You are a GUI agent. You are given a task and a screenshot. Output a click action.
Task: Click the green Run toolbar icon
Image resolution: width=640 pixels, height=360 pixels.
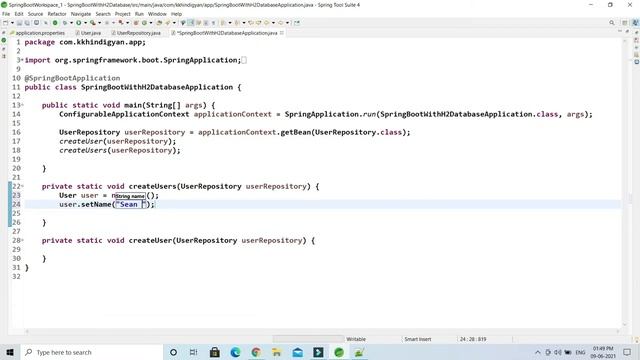[x=79, y=23]
